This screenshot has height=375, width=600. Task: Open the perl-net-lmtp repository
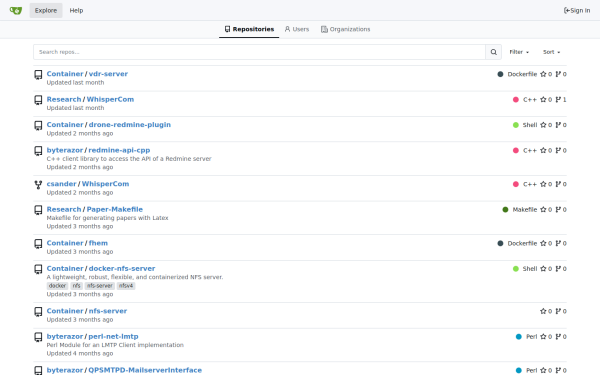point(113,336)
